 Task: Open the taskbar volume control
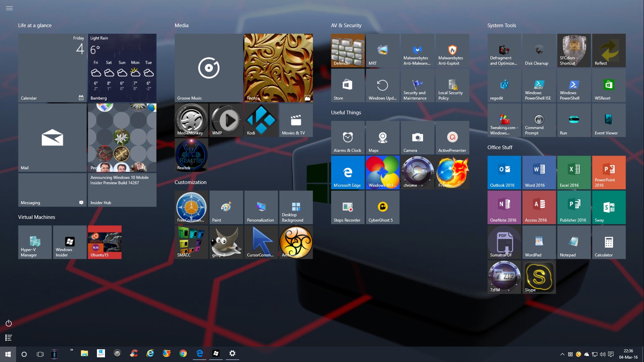(602, 354)
